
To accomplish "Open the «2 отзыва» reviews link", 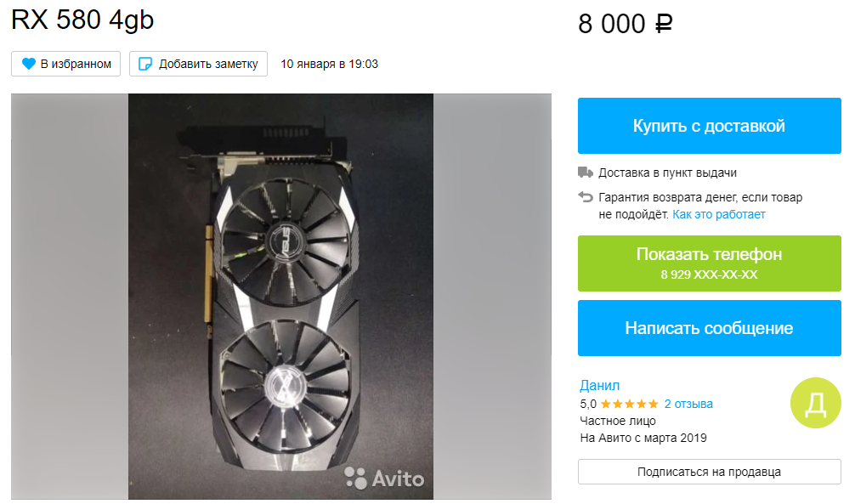I will coord(688,404).
